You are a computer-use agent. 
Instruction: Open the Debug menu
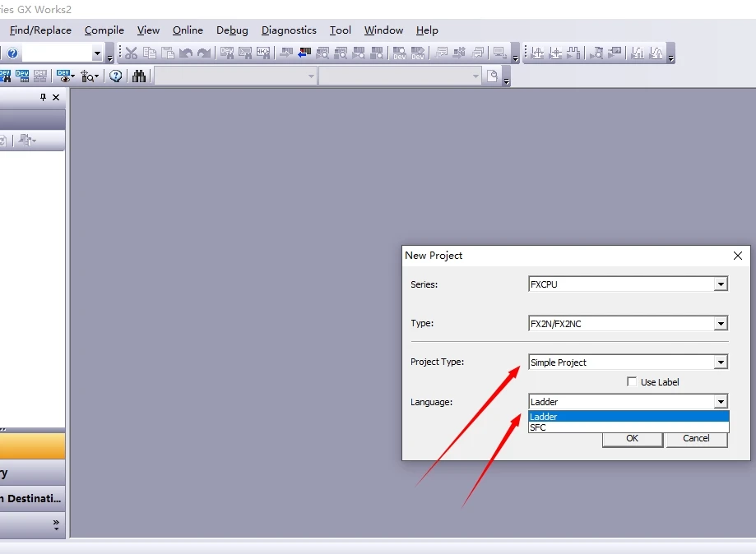232,30
